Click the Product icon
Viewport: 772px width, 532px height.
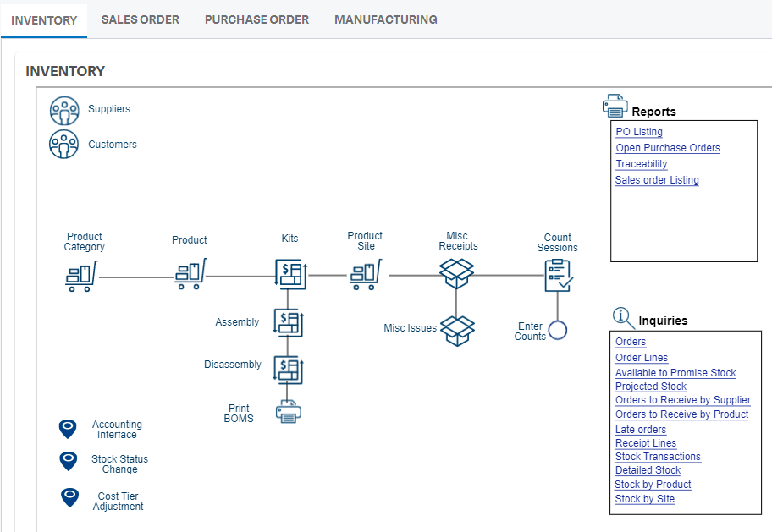click(190, 273)
